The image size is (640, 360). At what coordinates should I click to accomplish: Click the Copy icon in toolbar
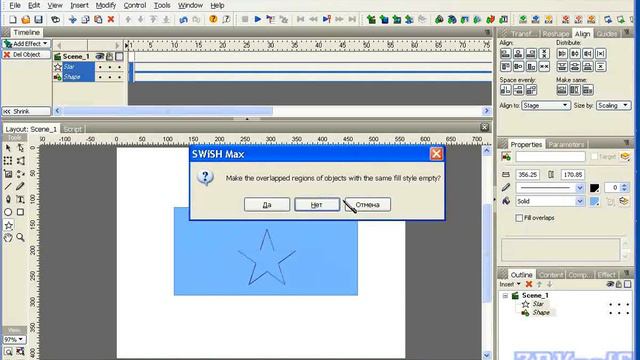click(x=85, y=20)
